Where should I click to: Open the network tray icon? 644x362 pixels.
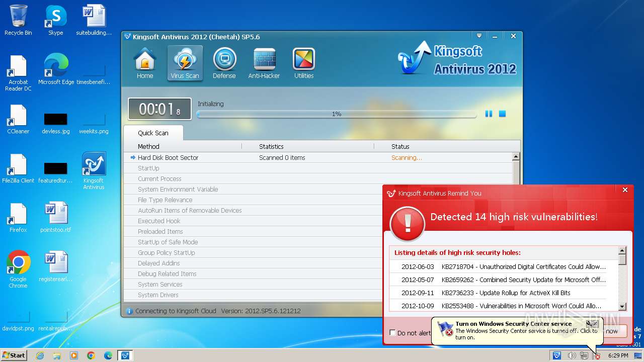tap(584, 355)
